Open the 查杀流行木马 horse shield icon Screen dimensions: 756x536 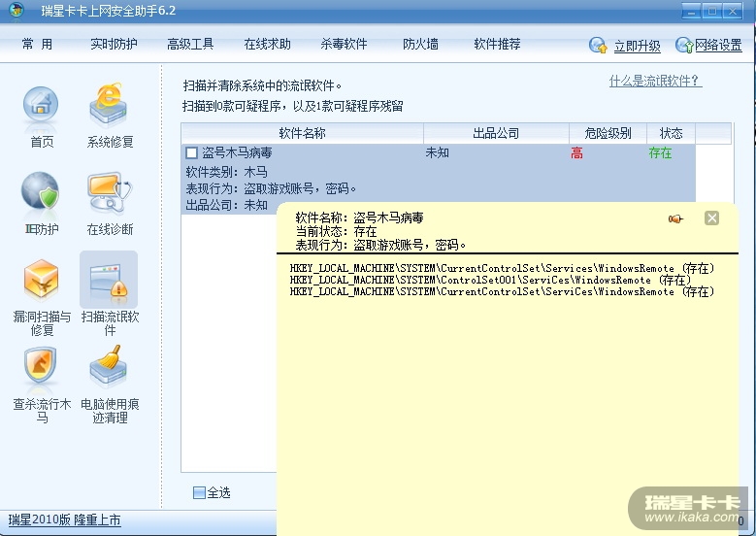pos(41,367)
